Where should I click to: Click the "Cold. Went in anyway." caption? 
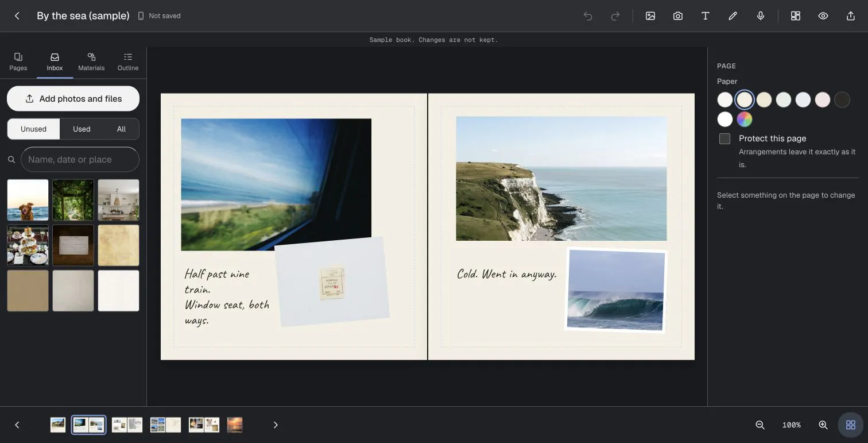coord(507,275)
